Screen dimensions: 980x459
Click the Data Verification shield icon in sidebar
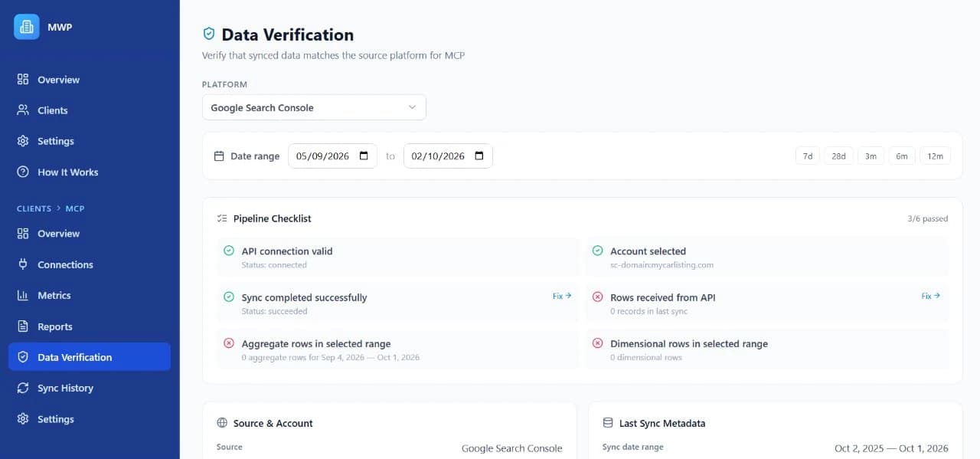pyautogui.click(x=23, y=357)
